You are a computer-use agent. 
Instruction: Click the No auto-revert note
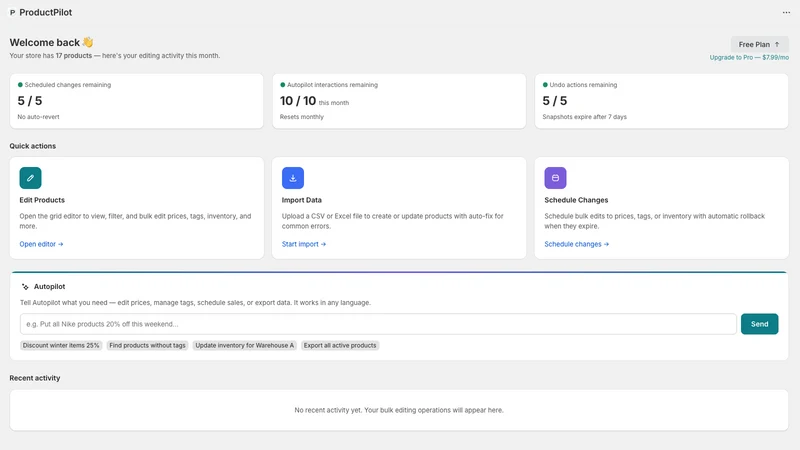(x=38, y=117)
